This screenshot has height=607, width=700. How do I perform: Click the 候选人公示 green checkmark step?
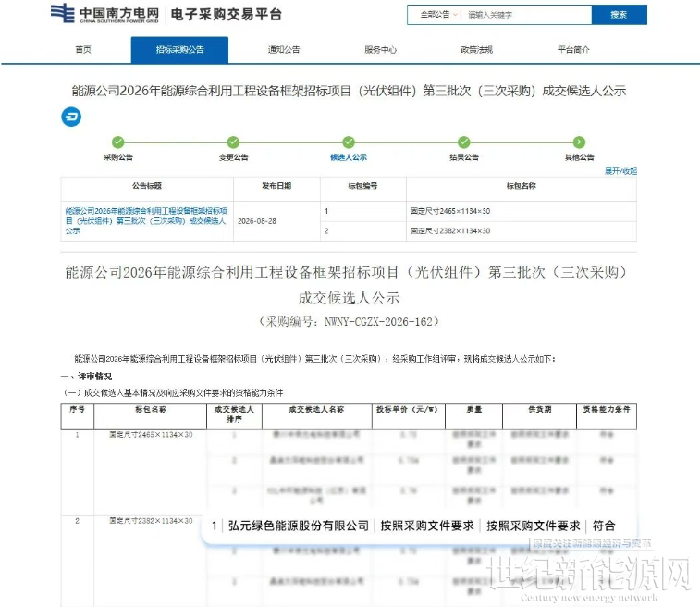[349, 142]
